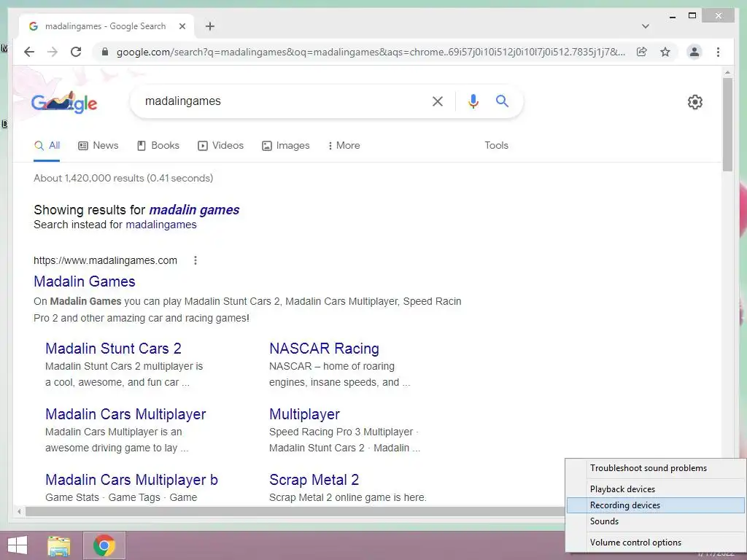
Task: Share this page using the share icon
Action: click(x=642, y=52)
